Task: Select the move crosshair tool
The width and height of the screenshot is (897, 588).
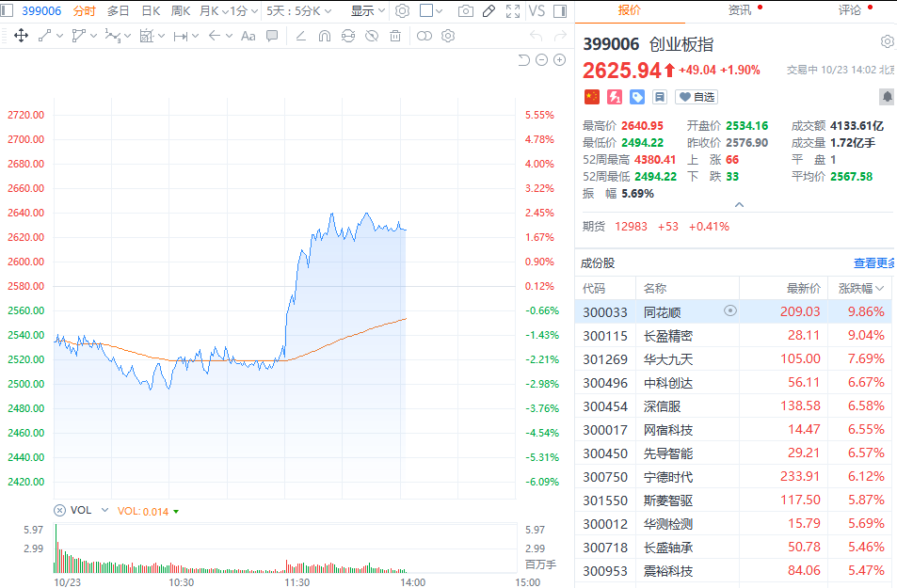Action: [x=21, y=36]
